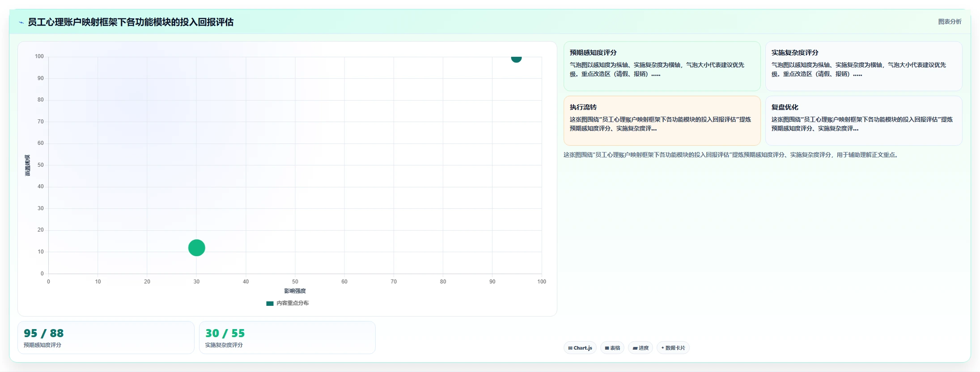Click the small icon before the panel title

21,22
